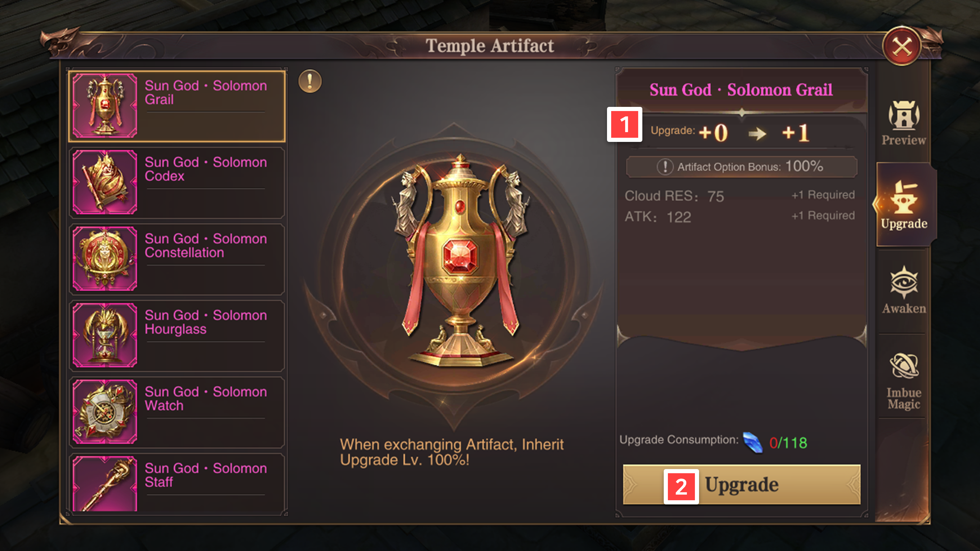Click the Solomon Hourglass thumbnail icon
The height and width of the screenshot is (551, 980).
pyautogui.click(x=105, y=335)
